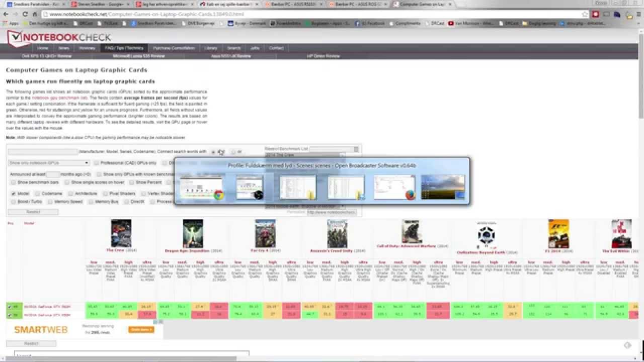Enable the Memory Bus checkbox
This screenshot has height=362, width=644.
(x=90, y=202)
